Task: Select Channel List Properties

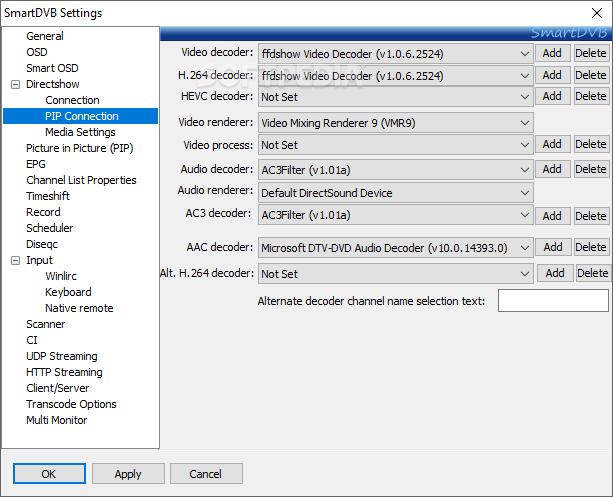Action: [x=81, y=180]
